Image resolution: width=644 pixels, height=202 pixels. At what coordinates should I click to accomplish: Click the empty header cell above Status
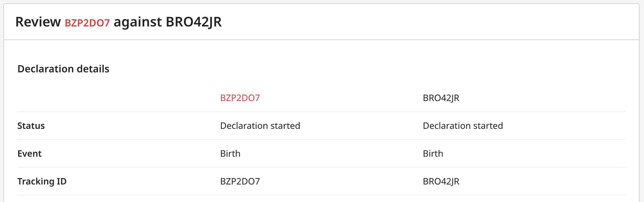tap(112, 98)
